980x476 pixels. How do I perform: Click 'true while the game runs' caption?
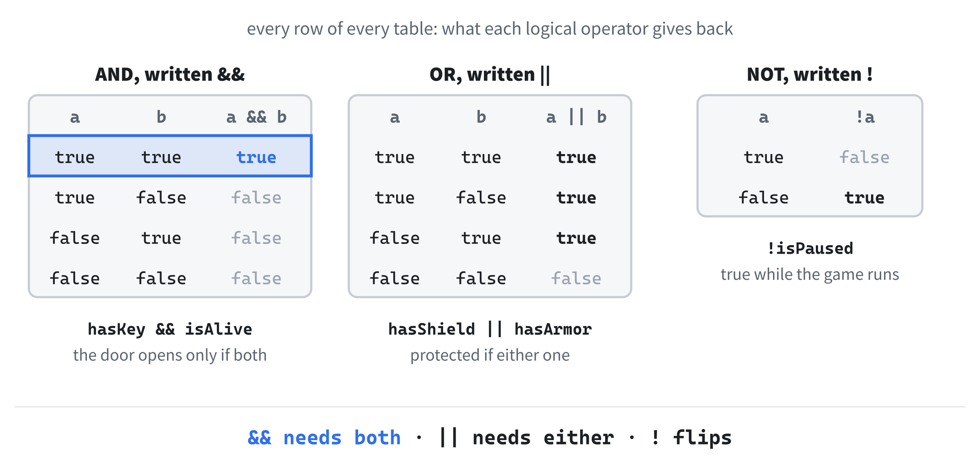pos(810,274)
